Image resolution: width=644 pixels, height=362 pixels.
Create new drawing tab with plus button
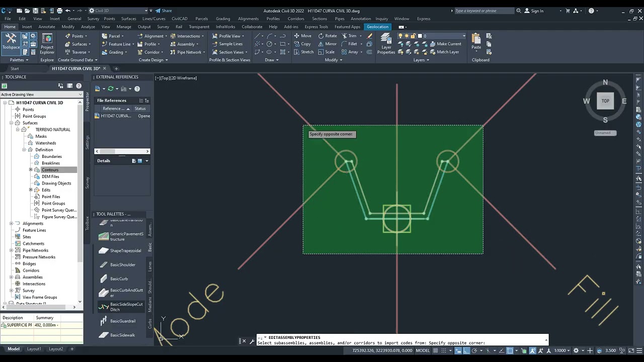pos(116,68)
